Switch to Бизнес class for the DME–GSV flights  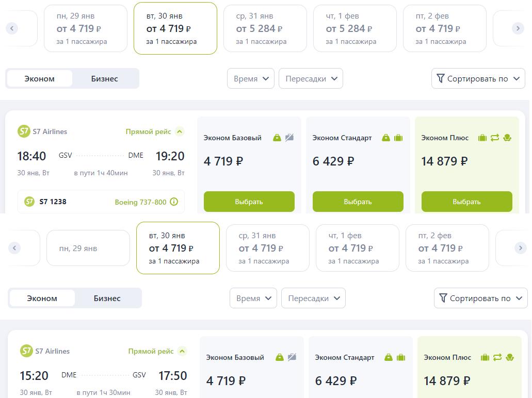pos(107,299)
